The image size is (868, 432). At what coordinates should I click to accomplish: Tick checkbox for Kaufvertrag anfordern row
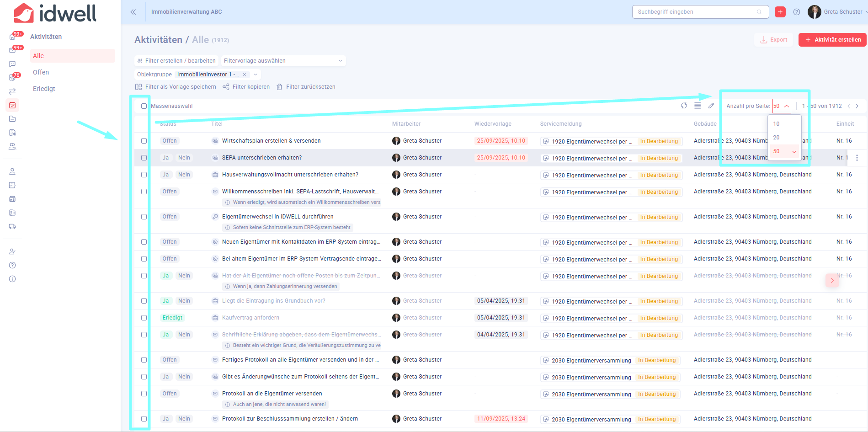point(144,318)
